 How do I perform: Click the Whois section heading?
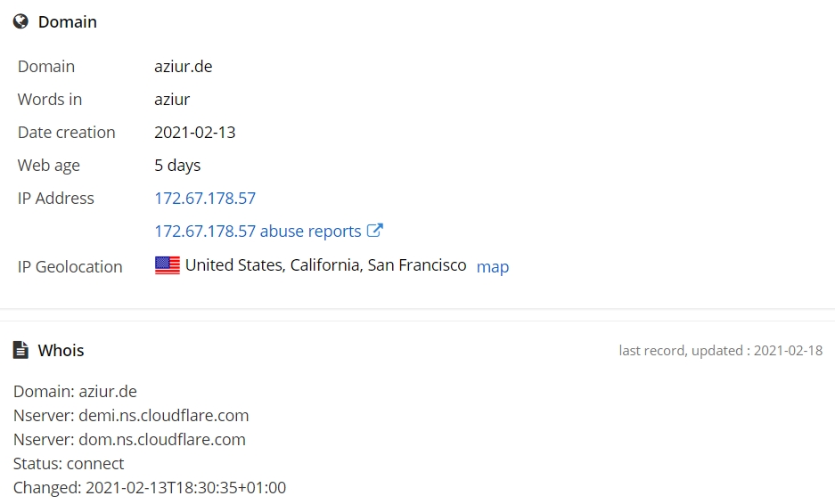pos(61,350)
